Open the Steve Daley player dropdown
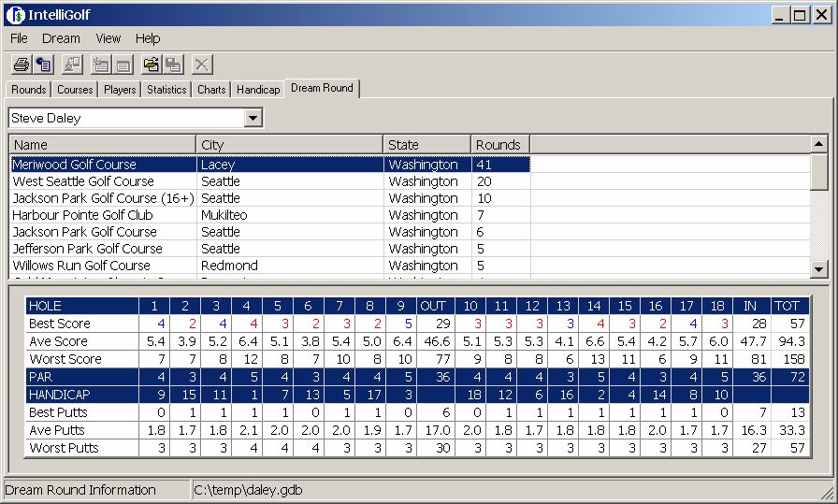This screenshot has height=504, width=838. pyautogui.click(x=253, y=119)
